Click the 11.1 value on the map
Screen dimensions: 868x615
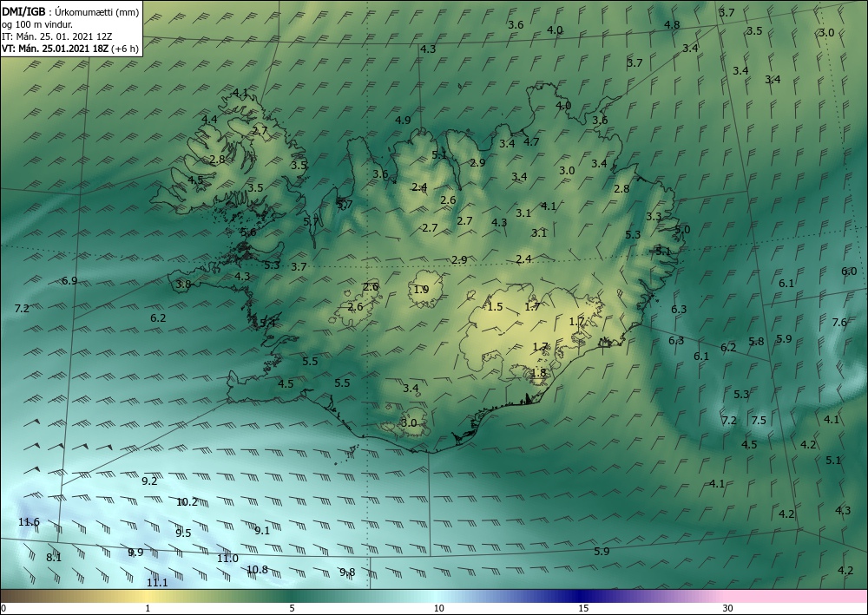(x=157, y=582)
